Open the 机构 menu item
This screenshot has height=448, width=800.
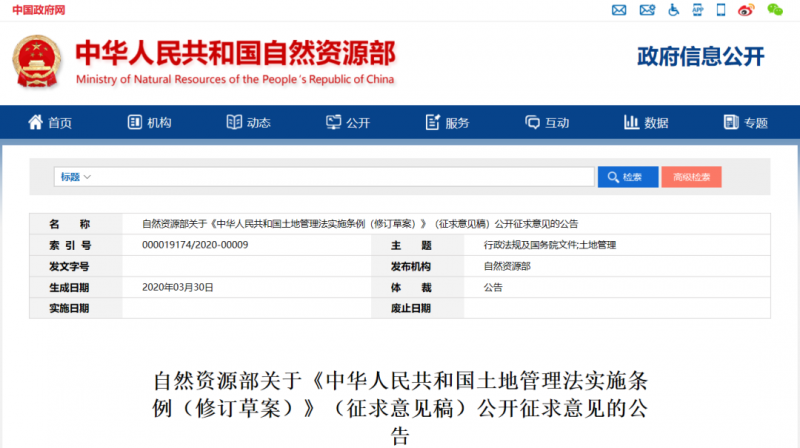pyautogui.click(x=149, y=122)
